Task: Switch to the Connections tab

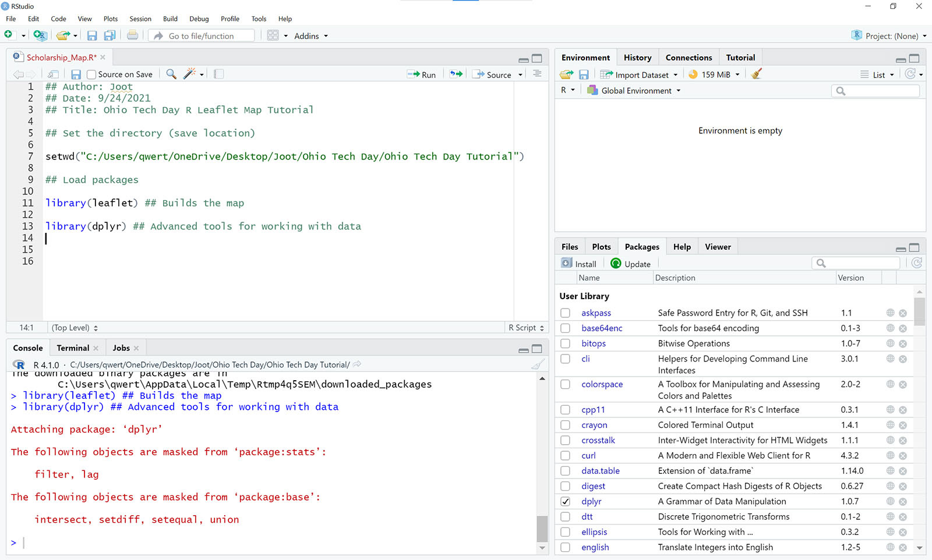Action: (689, 58)
